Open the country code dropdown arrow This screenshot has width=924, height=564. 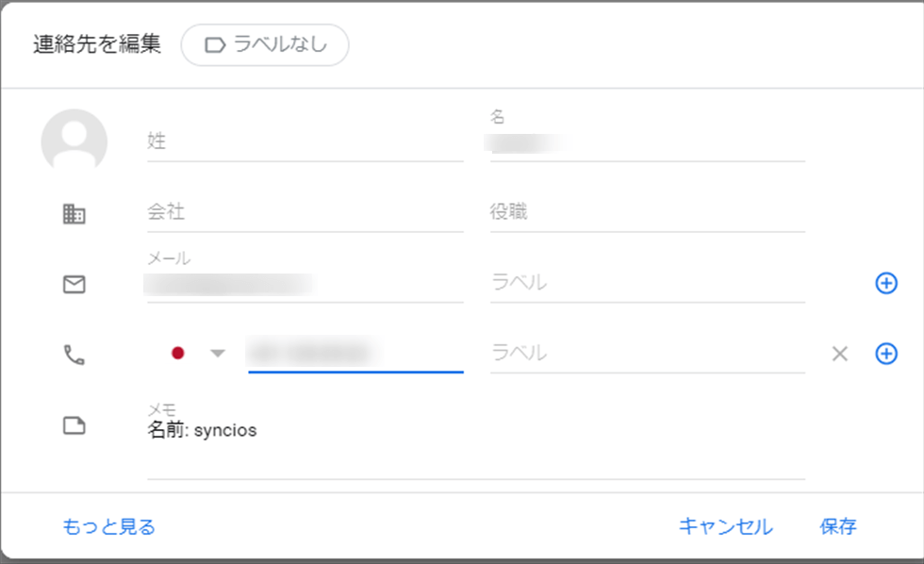tap(218, 354)
